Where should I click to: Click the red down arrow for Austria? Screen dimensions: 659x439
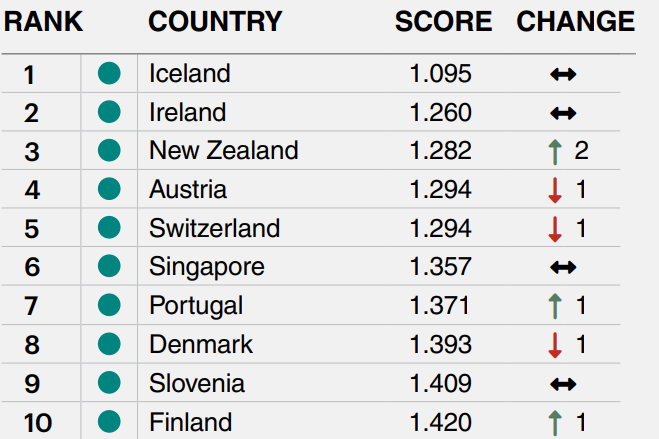click(x=555, y=190)
